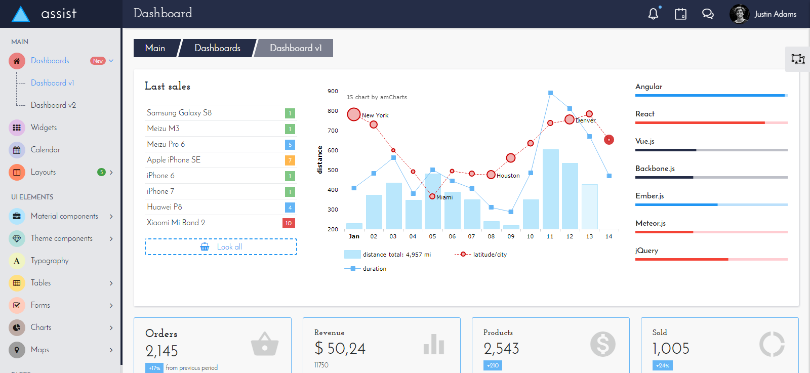Click the Theme components diamond icon

pos(17,239)
